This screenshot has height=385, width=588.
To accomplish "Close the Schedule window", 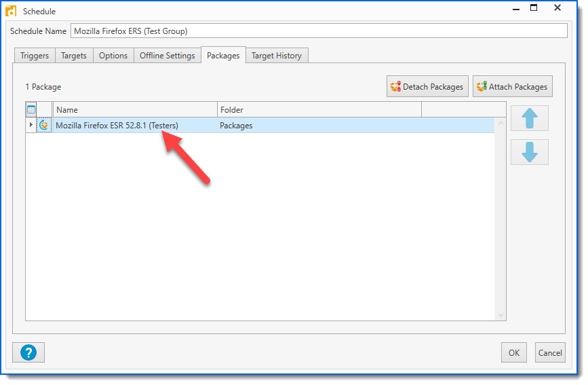I will click(x=557, y=7).
